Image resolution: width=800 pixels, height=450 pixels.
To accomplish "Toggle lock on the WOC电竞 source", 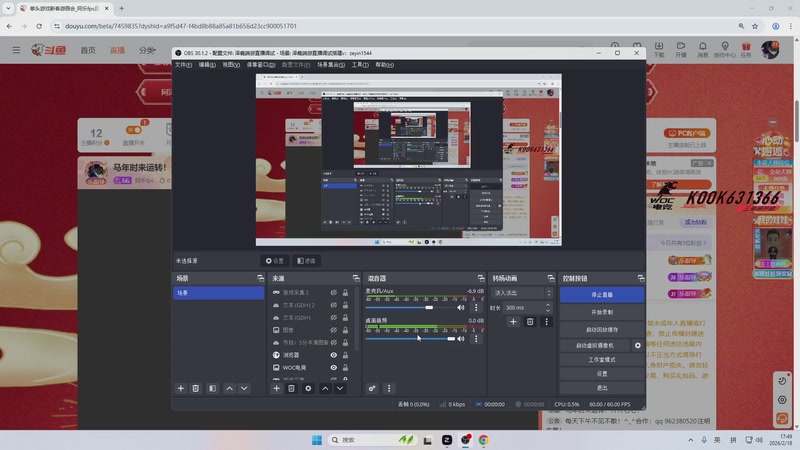I will click(345, 367).
